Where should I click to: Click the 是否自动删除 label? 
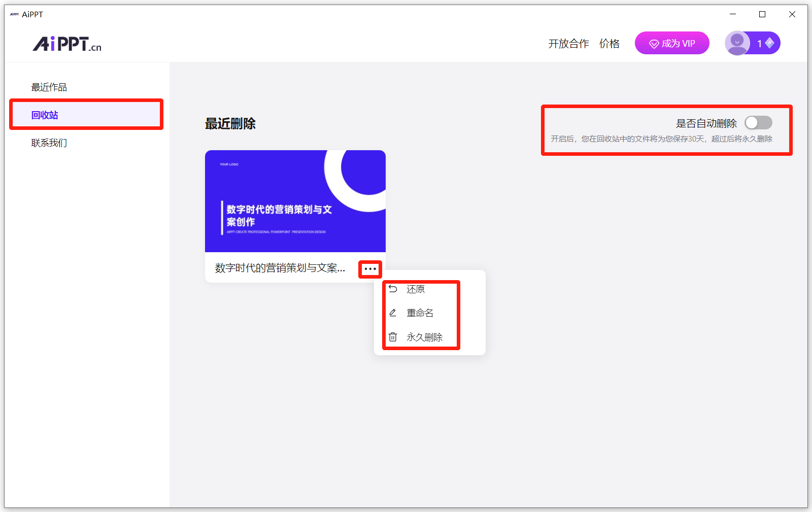coord(706,123)
